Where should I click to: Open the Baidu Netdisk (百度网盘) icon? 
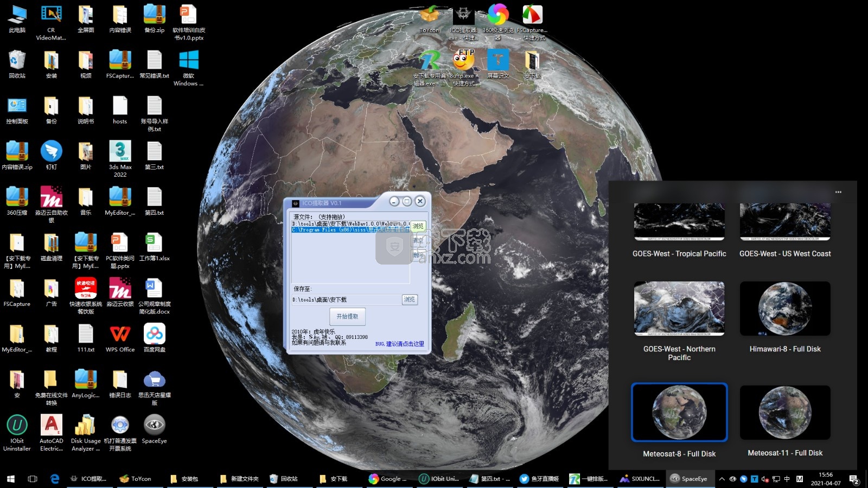(x=154, y=335)
